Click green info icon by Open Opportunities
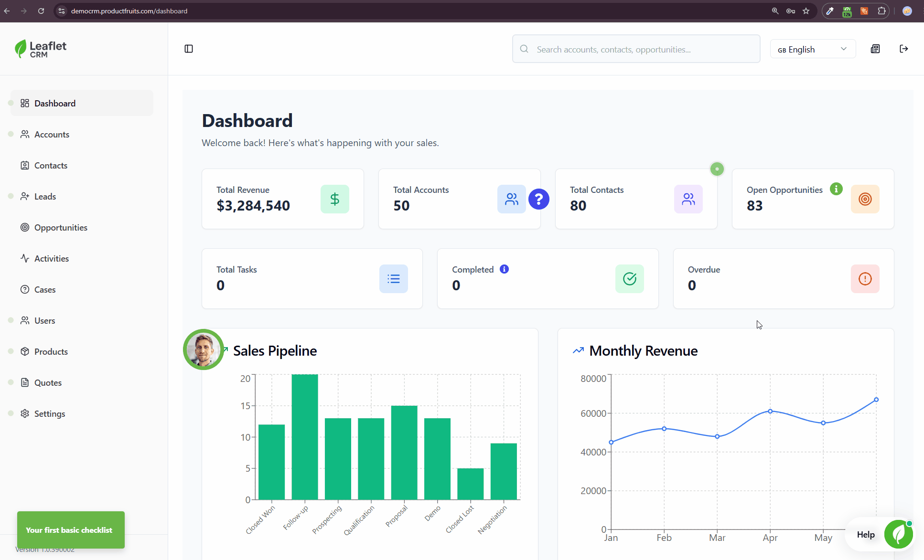Viewport: 924px width, 560px height. pyautogui.click(x=836, y=189)
